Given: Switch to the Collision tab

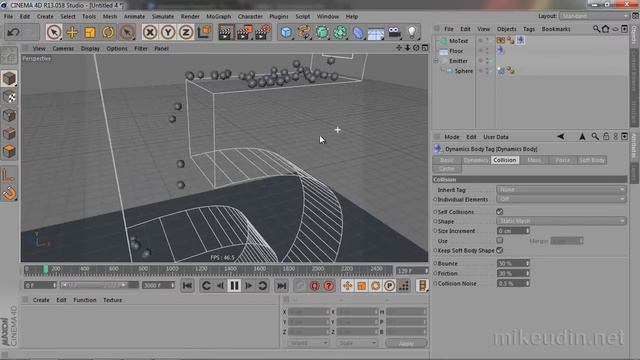Looking at the screenshot, I should [504, 160].
